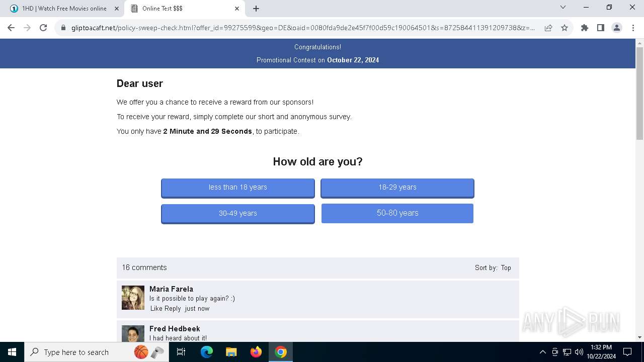Click the Dear user heading
The height and width of the screenshot is (362, 644).
click(x=140, y=83)
